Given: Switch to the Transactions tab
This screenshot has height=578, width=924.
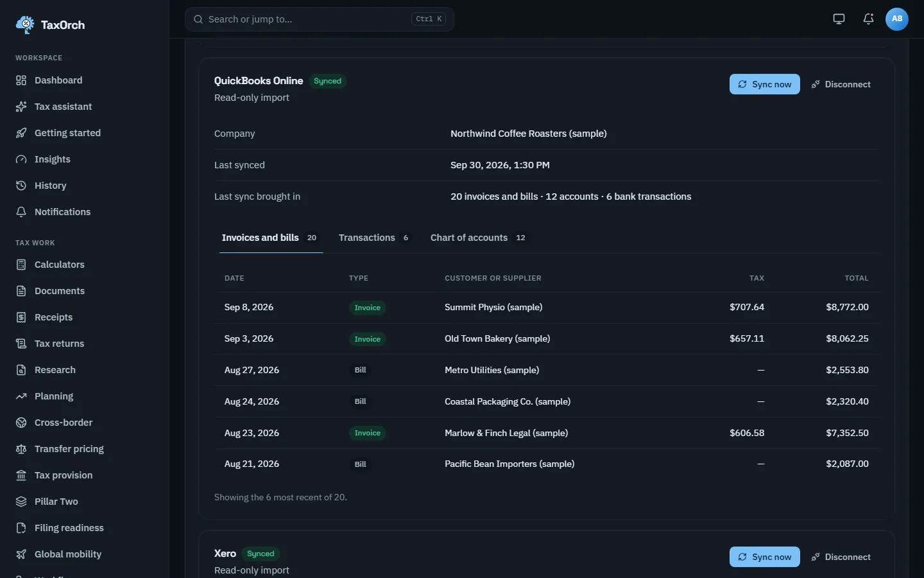Looking at the screenshot, I should 374,238.
